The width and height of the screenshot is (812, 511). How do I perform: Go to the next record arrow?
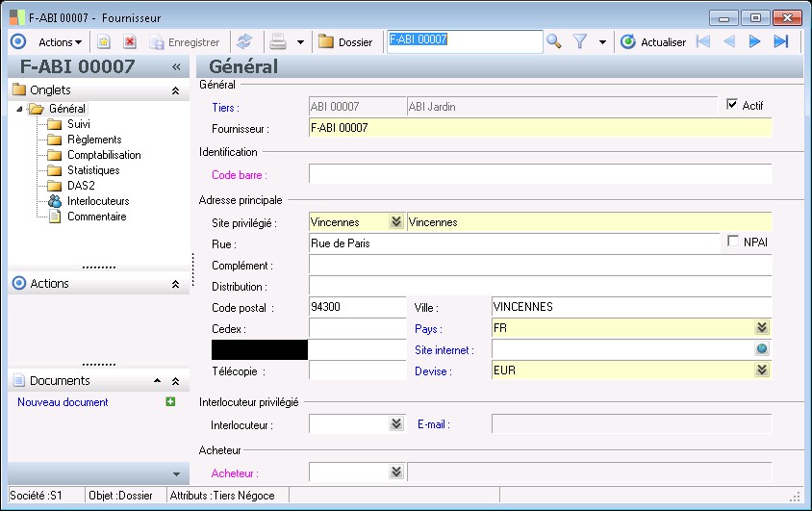point(755,41)
